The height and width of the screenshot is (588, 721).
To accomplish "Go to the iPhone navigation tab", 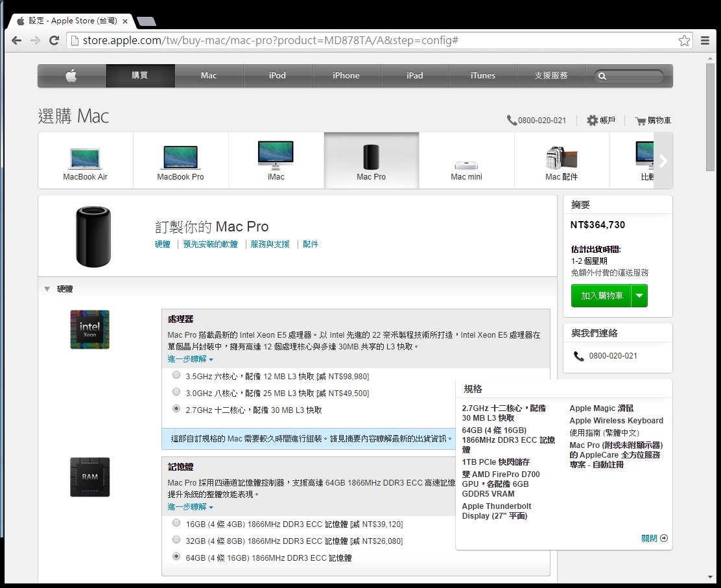I will pos(346,75).
